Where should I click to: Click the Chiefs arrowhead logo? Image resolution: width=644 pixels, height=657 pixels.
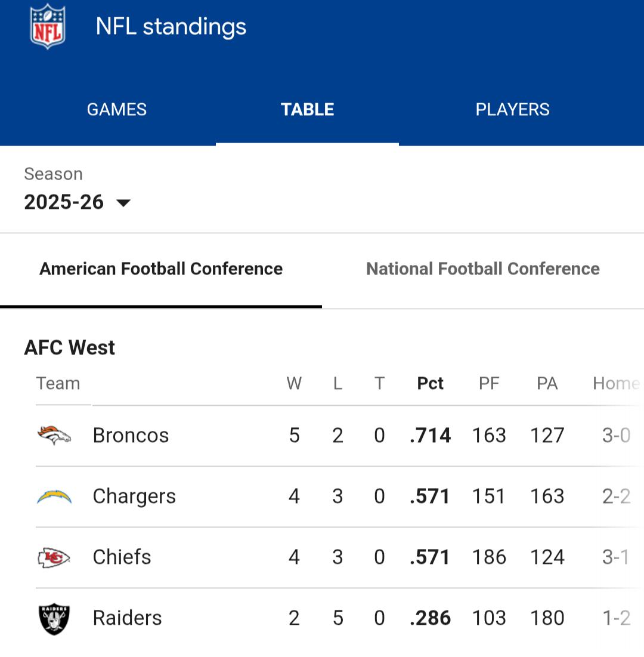pyautogui.click(x=54, y=557)
